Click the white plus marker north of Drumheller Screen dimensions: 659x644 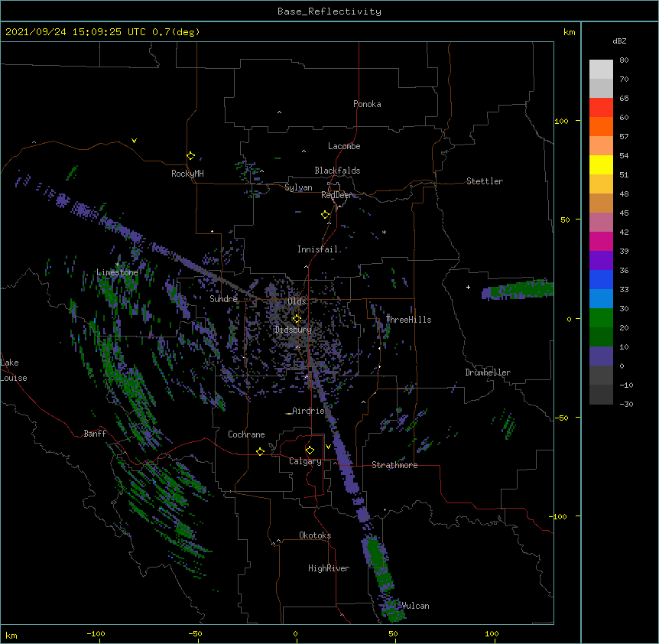tap(468, 287)
